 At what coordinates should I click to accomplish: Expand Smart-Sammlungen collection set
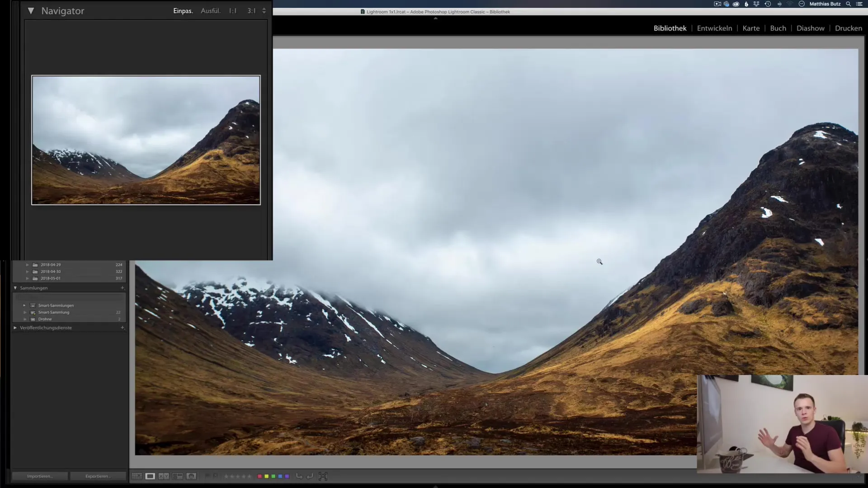pos(24,305)
